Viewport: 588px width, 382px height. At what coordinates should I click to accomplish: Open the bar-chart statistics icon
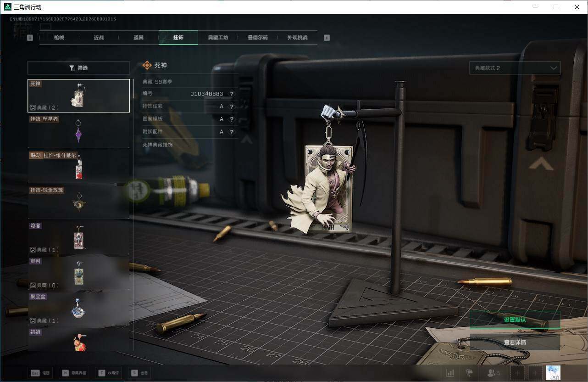pyautogui.click(x=450, y=373)
